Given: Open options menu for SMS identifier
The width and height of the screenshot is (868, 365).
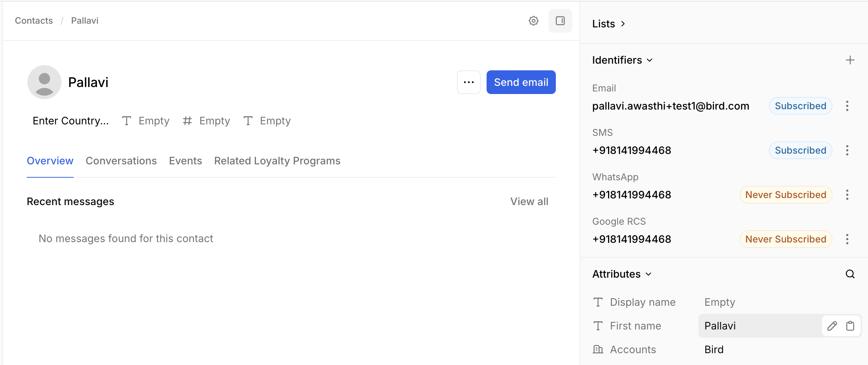Looking at the screenshot, I should [847, 150].
